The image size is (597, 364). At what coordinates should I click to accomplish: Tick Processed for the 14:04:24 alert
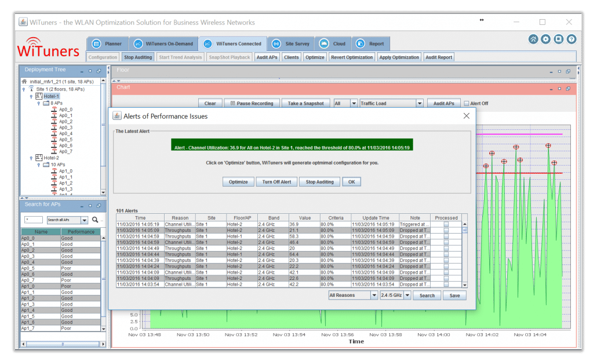pyautogui.click(x=446, y=267)
